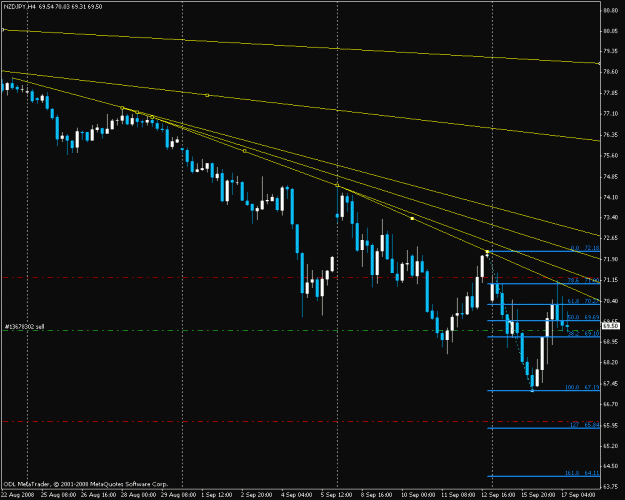The width and height of the screenshot is (625, 500).
Task: Click the Fibonacci top anchor point at 72.18
Action: pos(487,251)
